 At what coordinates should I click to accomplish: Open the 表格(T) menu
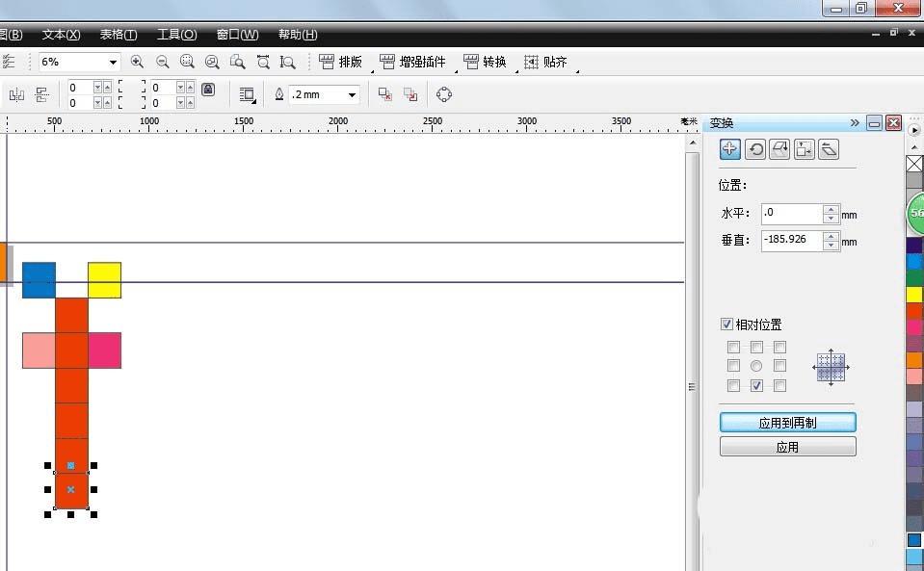coord(118,35)
